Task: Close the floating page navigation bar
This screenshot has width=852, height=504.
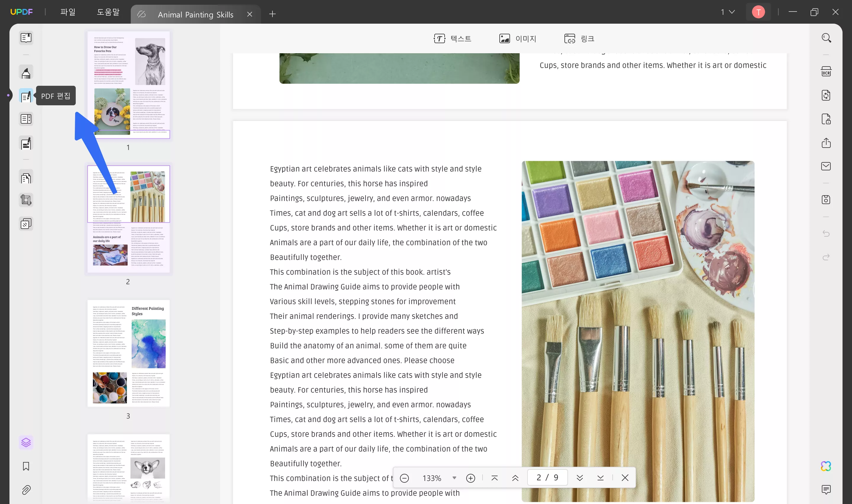Action: pyautogui.click(x=625, y=478)
